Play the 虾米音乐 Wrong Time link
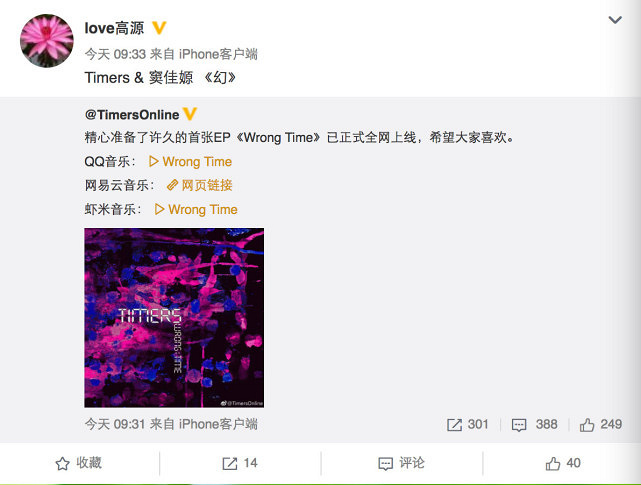The image size is (641, 485). (x=196, y=209)
